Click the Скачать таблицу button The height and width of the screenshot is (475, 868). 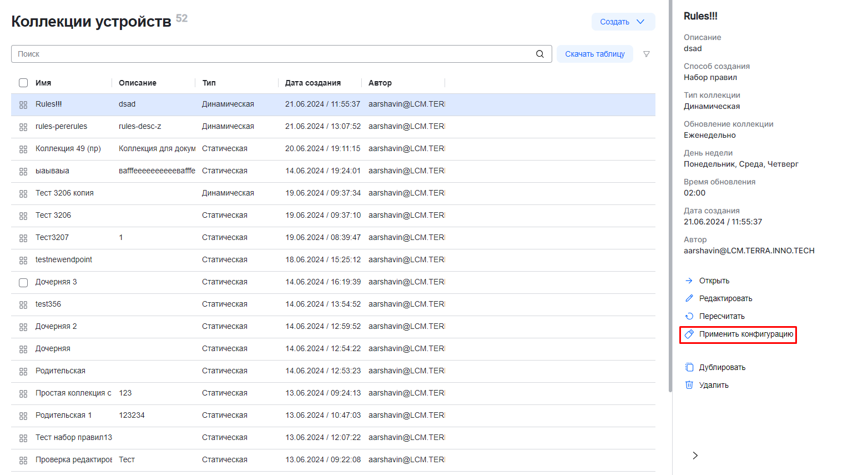(594, 54)
